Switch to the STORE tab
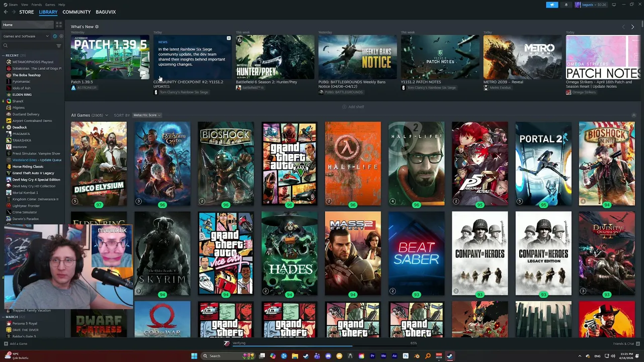This screenshot has height=362, width=644. tap(26, 12)
